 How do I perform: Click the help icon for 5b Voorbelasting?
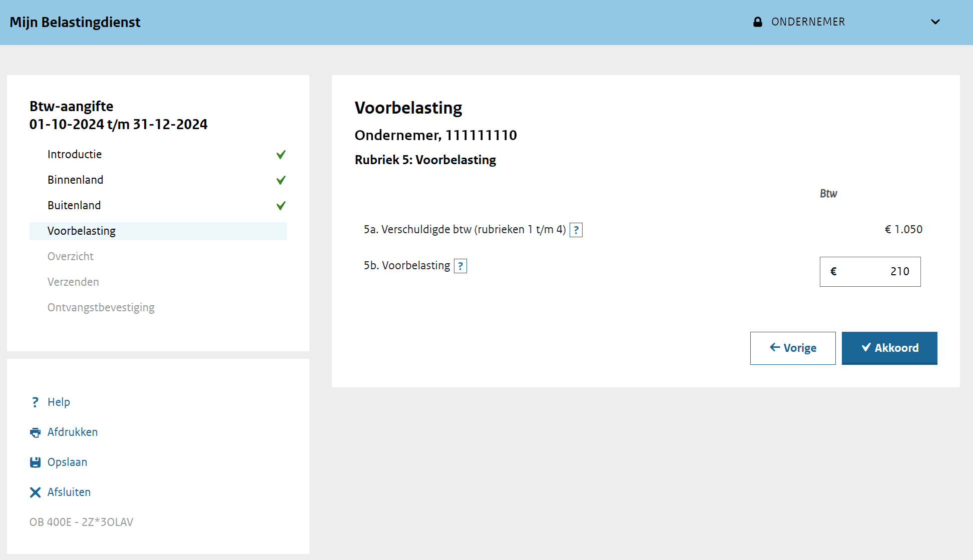tap(460, 266)
